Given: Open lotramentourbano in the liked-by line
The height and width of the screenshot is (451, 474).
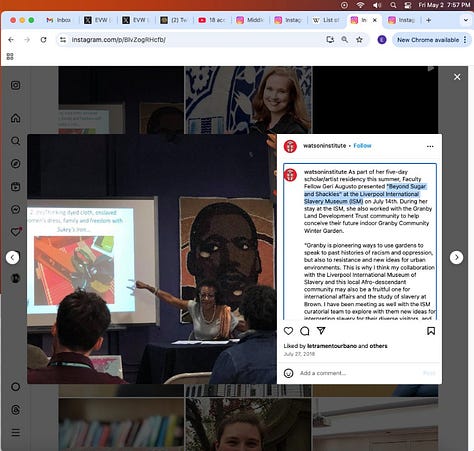Looking at the screenshot, I should click(x=332, y=346).
